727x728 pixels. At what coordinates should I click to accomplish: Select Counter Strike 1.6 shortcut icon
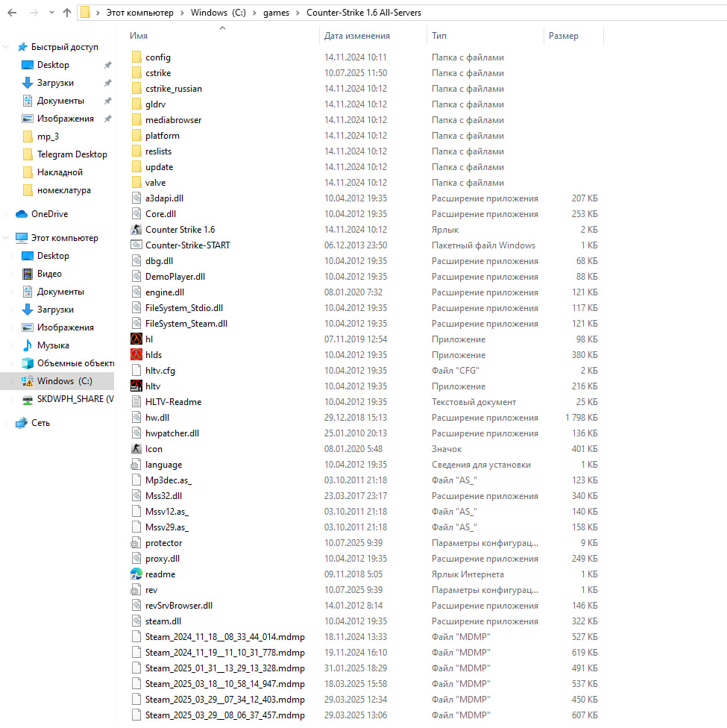tap(136, 229)
